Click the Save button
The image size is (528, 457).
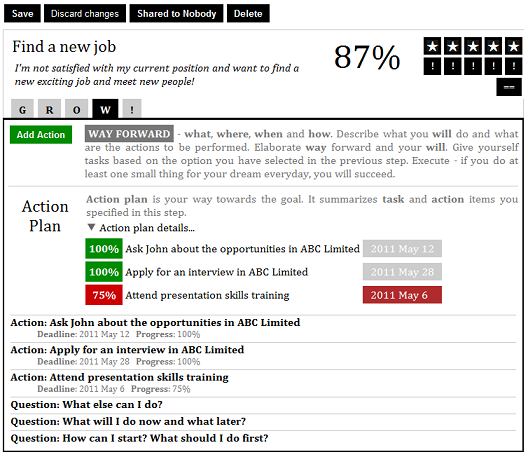[x=22, y=13]
